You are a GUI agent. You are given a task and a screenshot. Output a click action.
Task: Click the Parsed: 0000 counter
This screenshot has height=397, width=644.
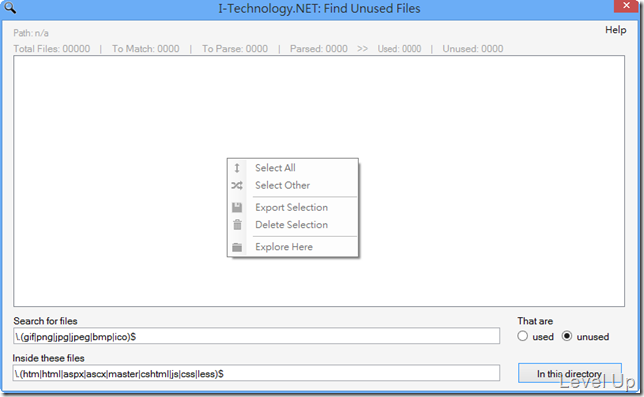pos(319,49)
